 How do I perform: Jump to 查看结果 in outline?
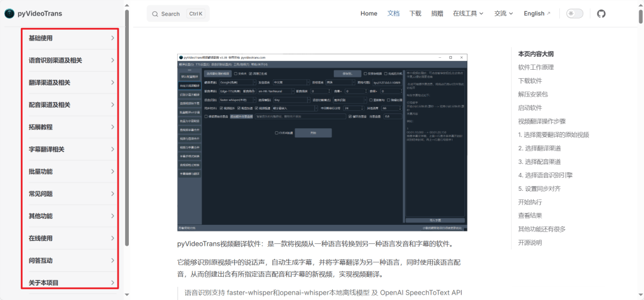[530, 215]
